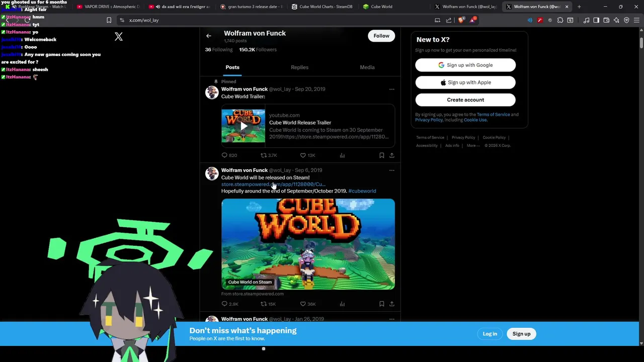Switch to the Cube World Charts SteamDB tab

click(x=323, y=7)
